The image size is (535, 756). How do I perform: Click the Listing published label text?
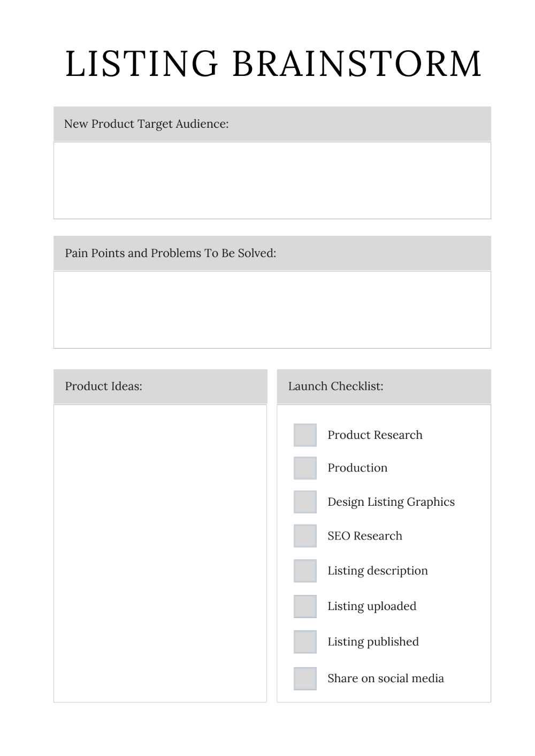tap(373, 642)
